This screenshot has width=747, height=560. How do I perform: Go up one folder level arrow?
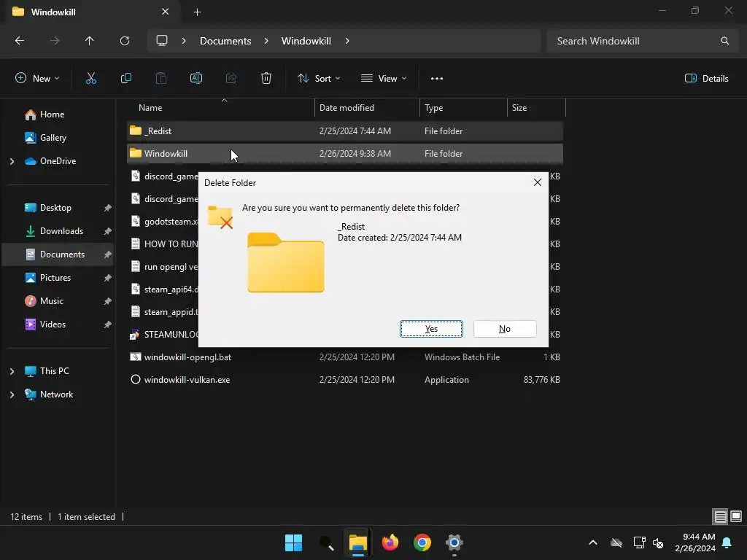click(x=90, y=41)
